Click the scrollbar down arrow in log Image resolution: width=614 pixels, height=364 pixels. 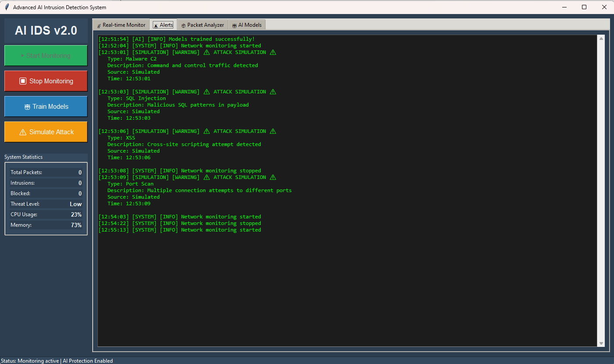pyautogui.click(x=601, y=343)
